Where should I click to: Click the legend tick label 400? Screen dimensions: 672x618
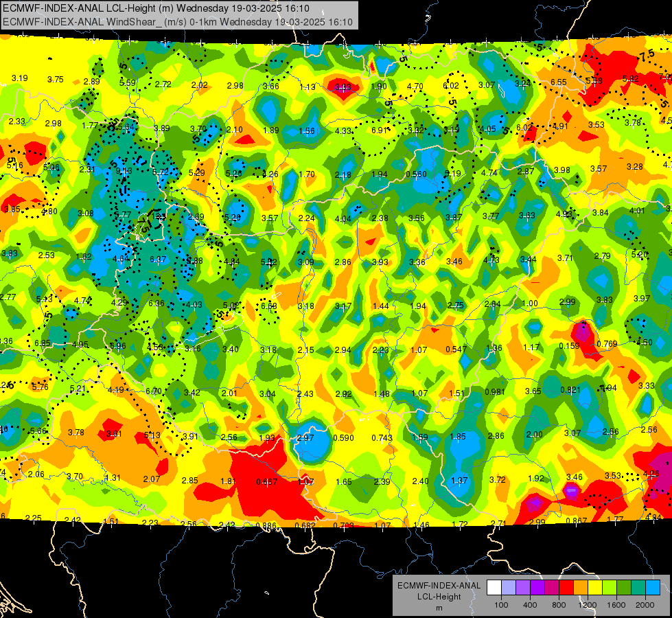tap(530, 605)
